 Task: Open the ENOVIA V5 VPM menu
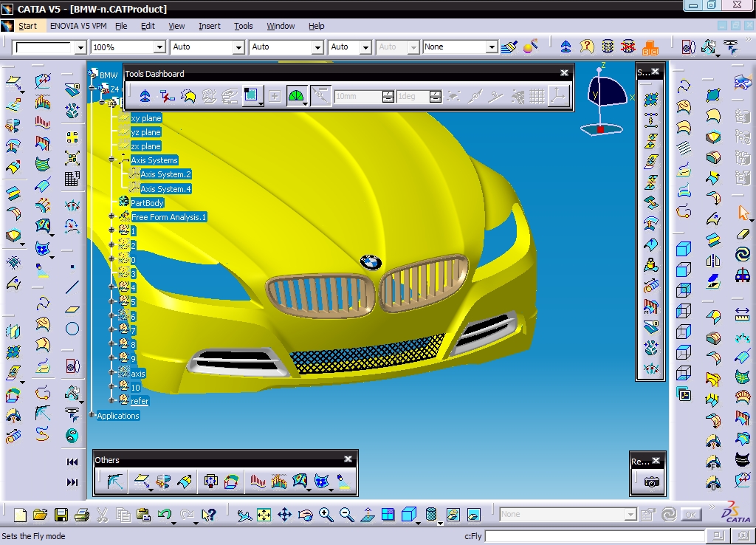[x=78, y=26]
